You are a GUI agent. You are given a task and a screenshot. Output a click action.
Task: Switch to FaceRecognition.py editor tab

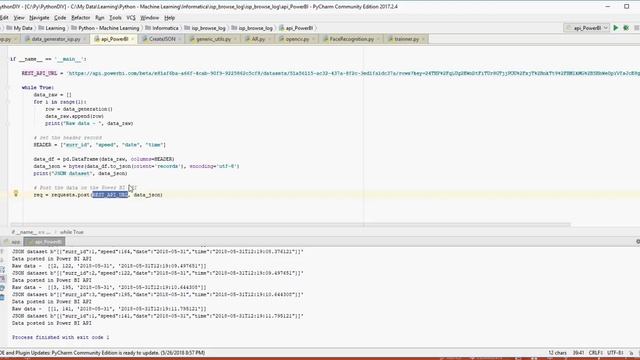pos(351,39)
